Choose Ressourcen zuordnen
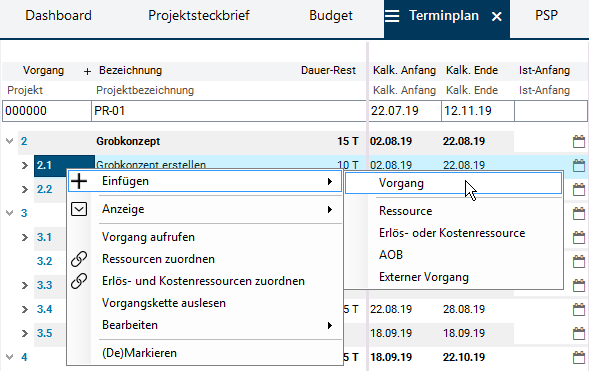589x371 pixels. 158,259
